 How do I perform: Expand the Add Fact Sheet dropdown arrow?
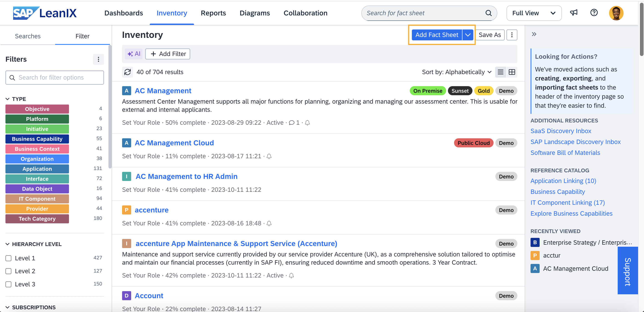pyautogui.click(x=468, y=35)
